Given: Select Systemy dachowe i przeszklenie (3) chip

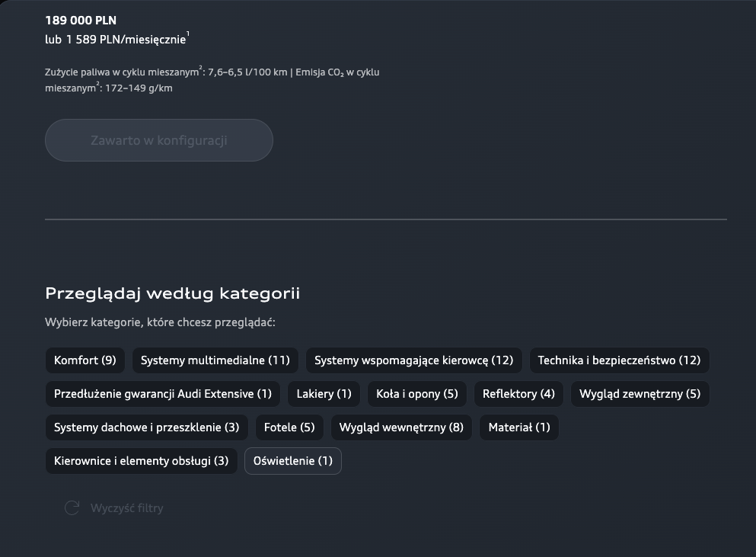Looking at the screenshot, I should (146, 427).
